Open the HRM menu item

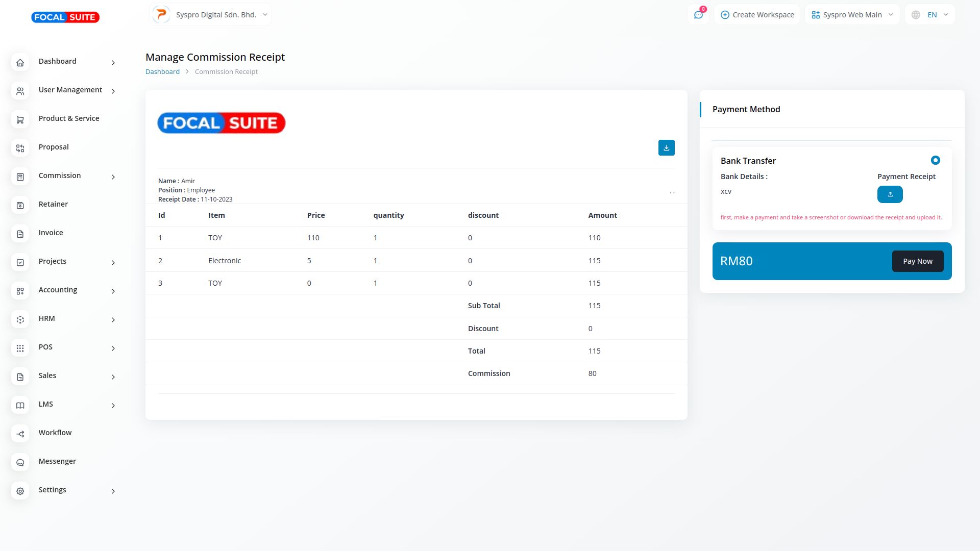47,318
